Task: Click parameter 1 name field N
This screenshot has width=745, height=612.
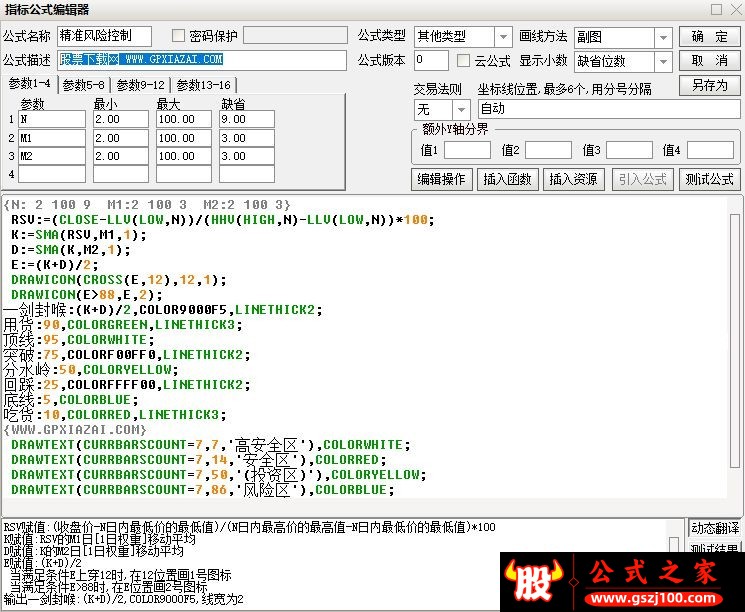Action: (x=52, y=119)
